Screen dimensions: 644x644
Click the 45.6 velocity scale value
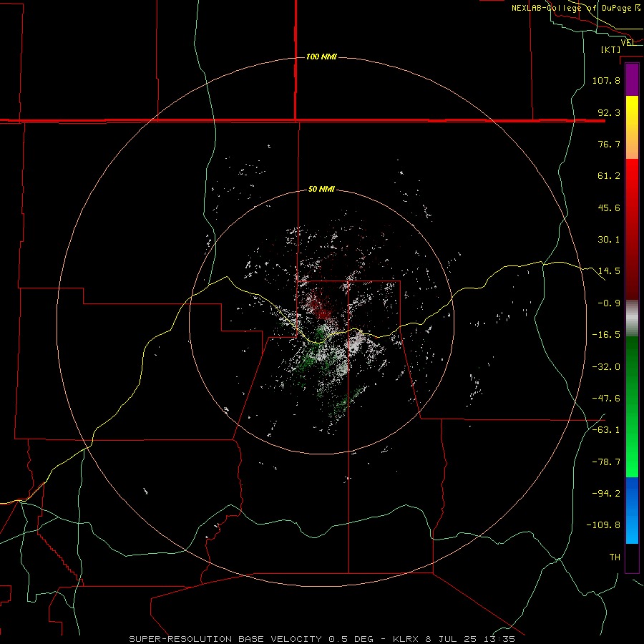point(609,208)
